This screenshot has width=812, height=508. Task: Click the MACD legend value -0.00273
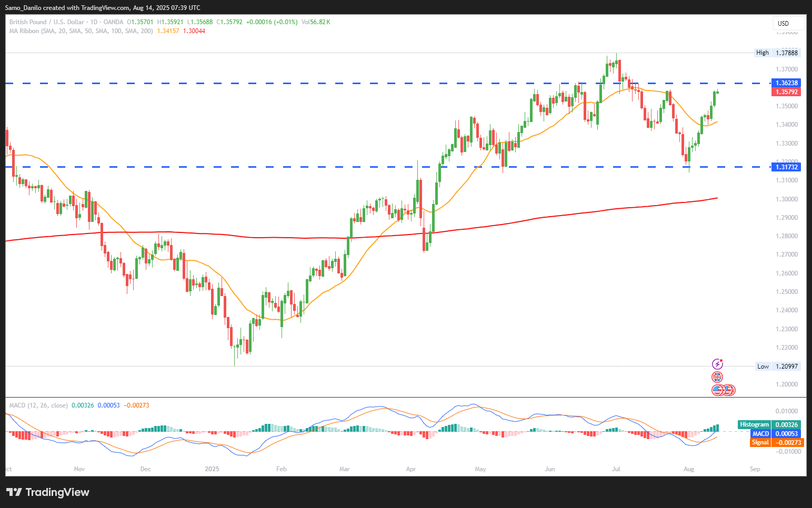click(x=136, y=405)
